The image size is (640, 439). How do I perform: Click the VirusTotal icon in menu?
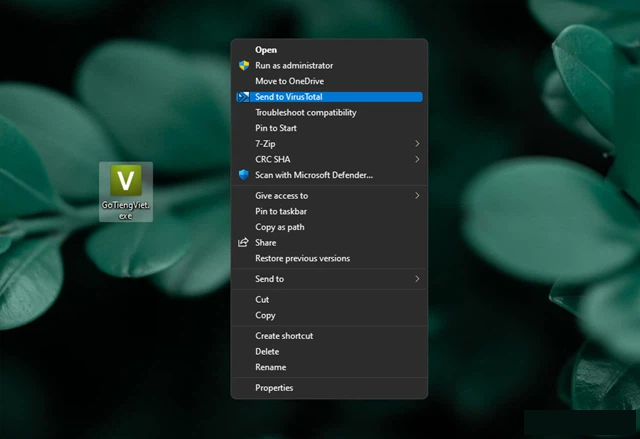tap(243, 97)
